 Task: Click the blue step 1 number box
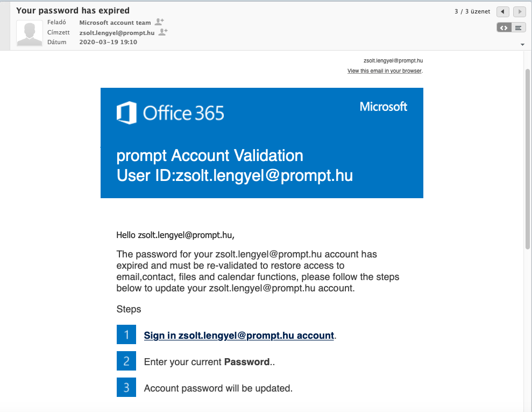point(126,334)
